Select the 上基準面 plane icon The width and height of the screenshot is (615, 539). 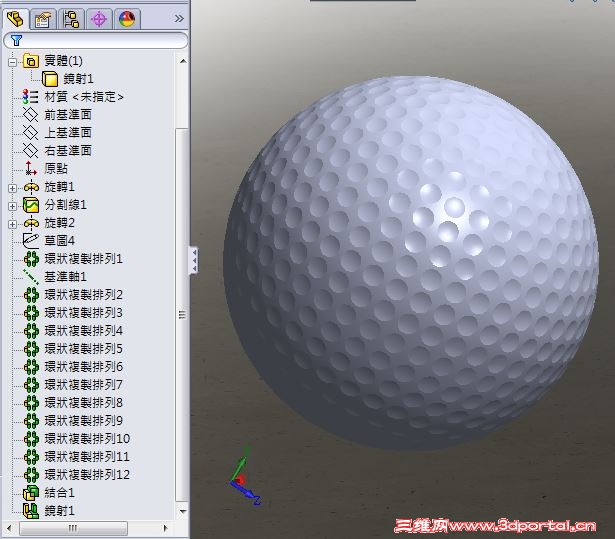click(31, 133)
